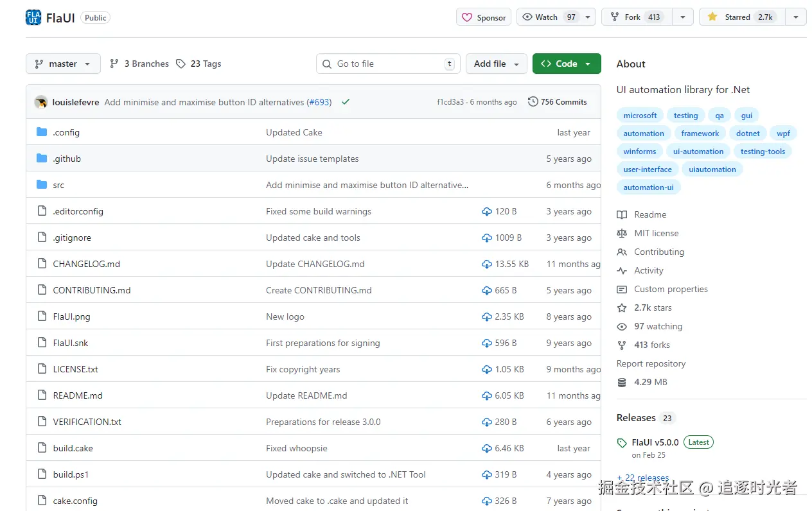This screenshot has height=511, width=812.
Task: Toggle the Watch notifications button
Action: click(549, 17)
